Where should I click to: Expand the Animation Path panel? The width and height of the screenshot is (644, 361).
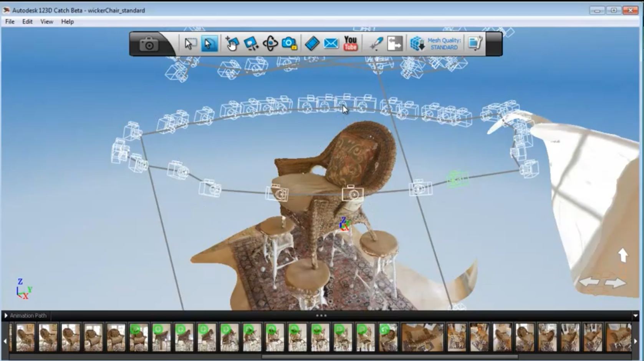pyautogui.click(x=6, y=316)
